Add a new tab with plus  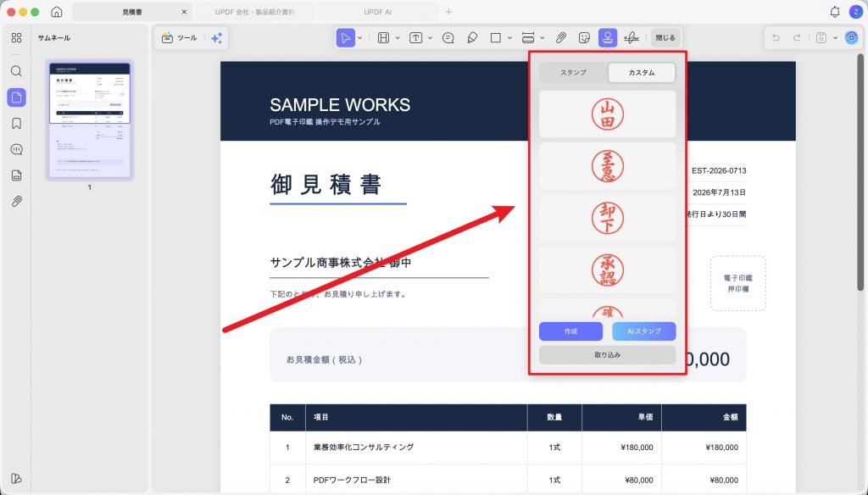point(448,12)
